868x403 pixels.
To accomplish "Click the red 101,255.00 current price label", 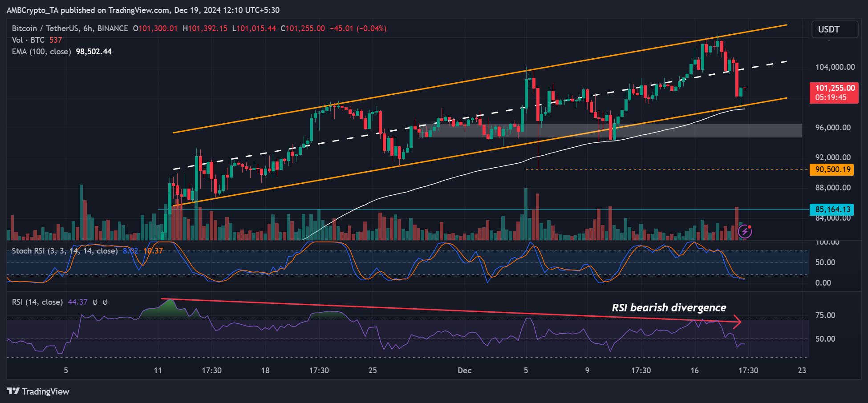I will [834, 93].
